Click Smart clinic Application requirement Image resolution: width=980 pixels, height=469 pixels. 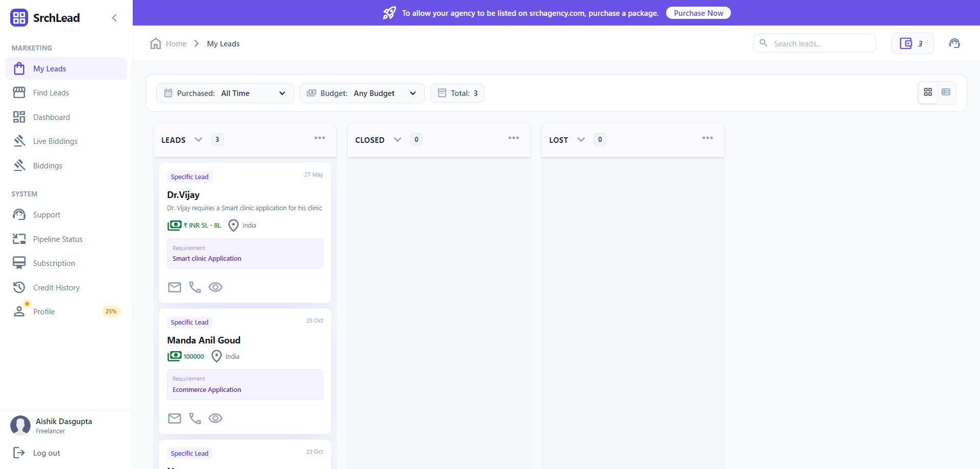click(207, 258)
